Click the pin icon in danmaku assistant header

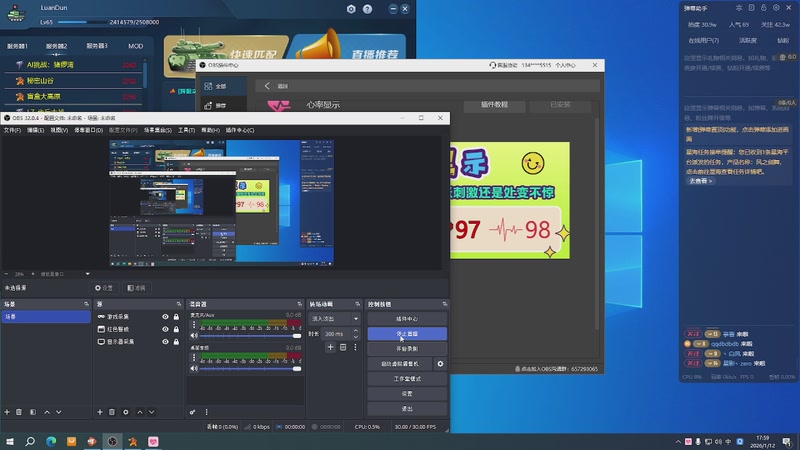[739, 8]
